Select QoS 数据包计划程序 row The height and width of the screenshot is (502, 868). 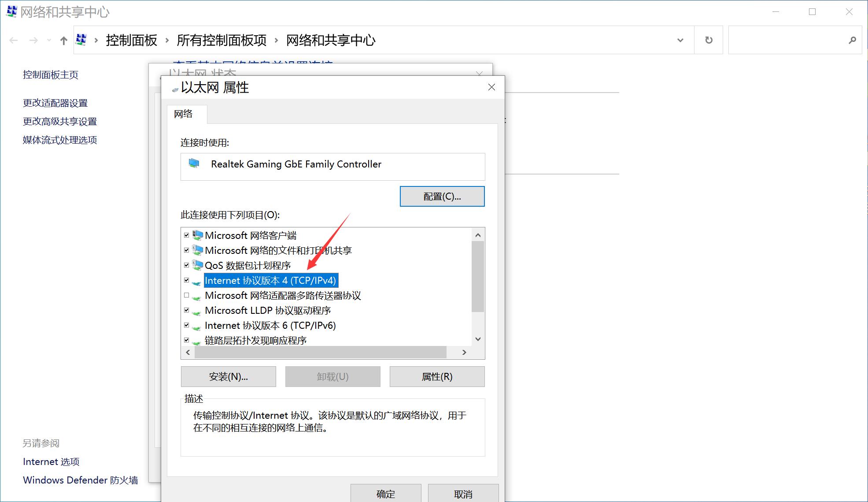[248, 265]
